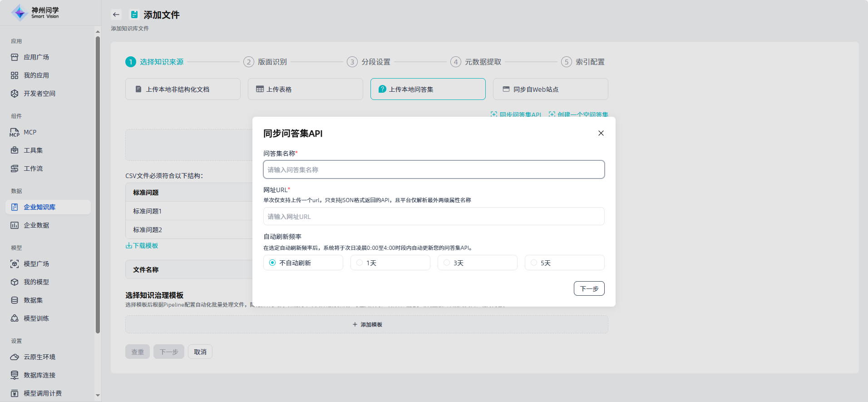
Task: Pick the 5天 refresh frequency option
Action: [534, 263]
